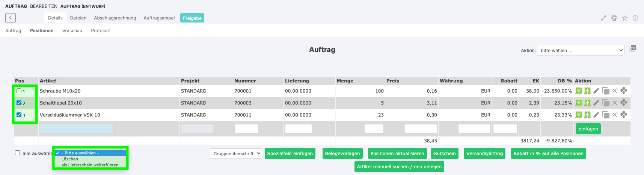Switch to the Abschlagsrechnung tab
The image size is (644, 175).
115,18
